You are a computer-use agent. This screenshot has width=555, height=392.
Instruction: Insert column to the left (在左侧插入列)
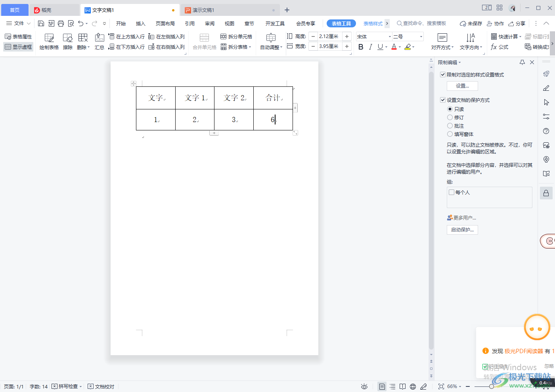coord(166,36)
